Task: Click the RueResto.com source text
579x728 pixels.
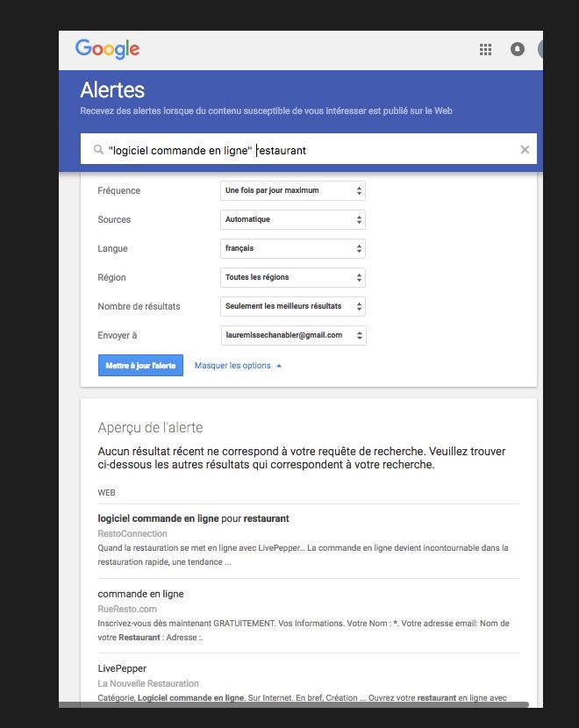Action: point(127,609)
